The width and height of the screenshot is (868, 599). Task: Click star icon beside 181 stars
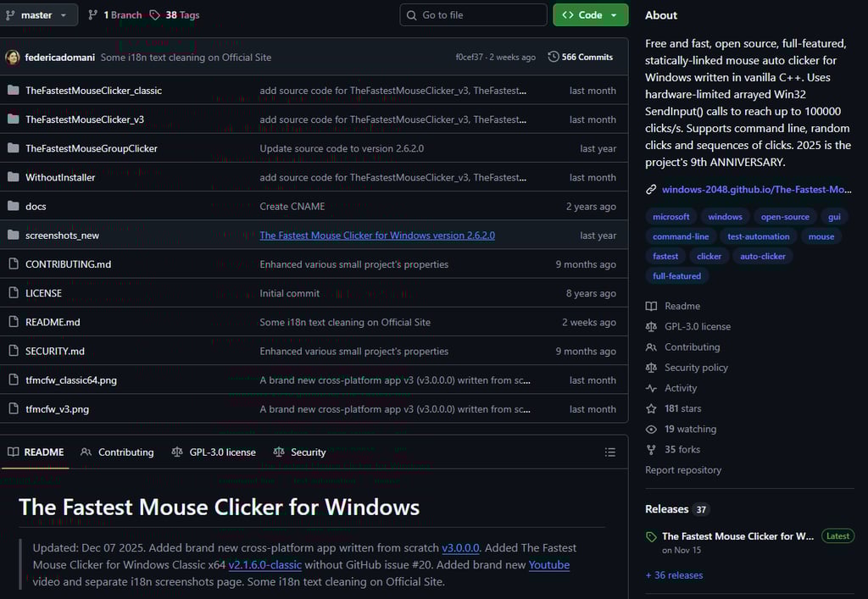(651, 408)
